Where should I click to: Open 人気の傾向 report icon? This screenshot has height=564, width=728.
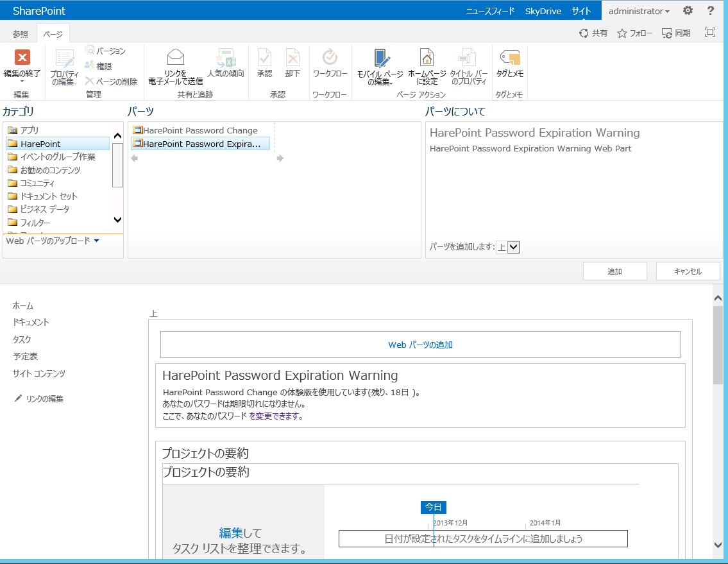click(x=226, y=58)
